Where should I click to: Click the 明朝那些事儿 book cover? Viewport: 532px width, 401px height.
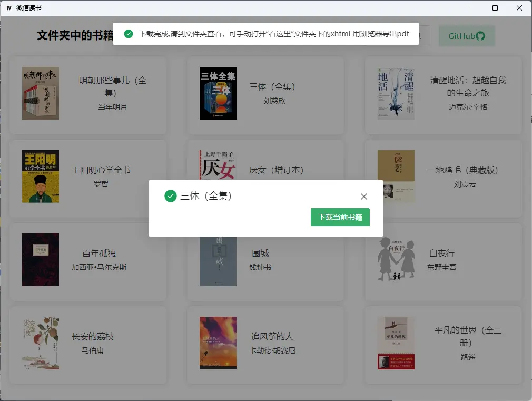[x=41, y=93]
